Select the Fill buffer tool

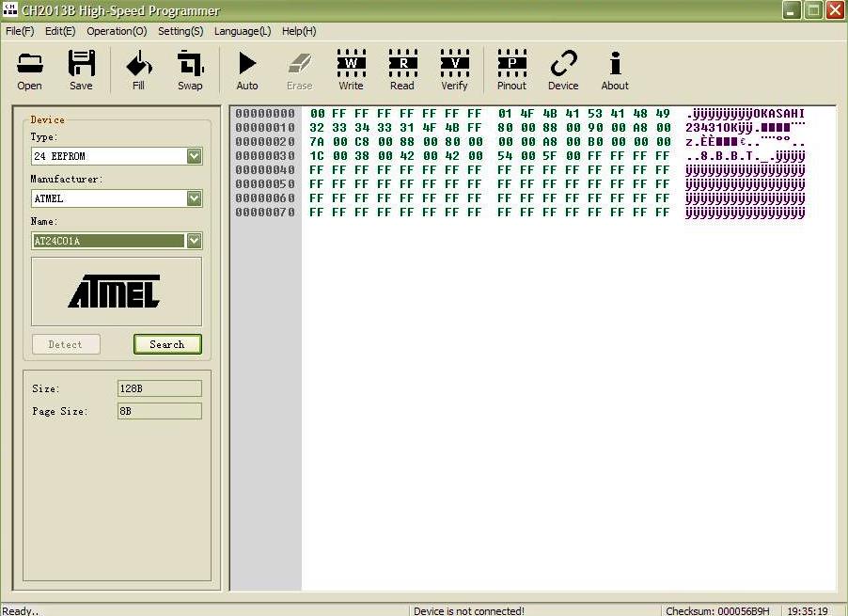pos(138,70)
